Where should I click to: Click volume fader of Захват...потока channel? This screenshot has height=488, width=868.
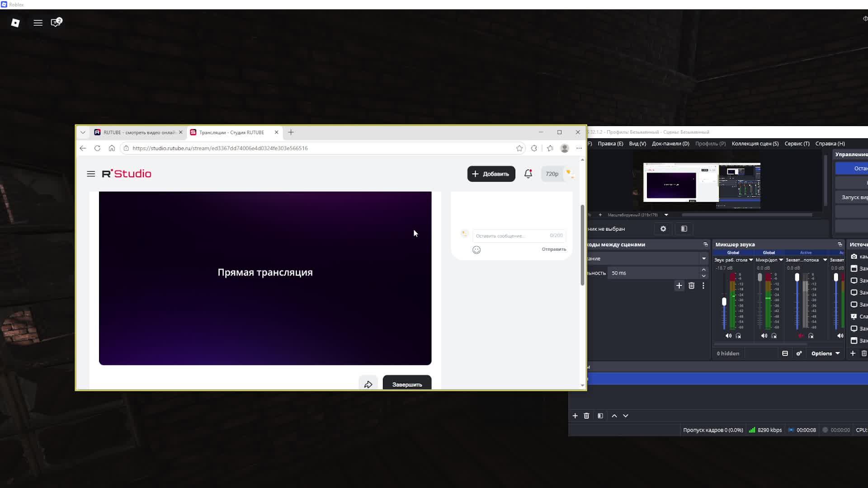pyautogui.click(x=797, y=277)
